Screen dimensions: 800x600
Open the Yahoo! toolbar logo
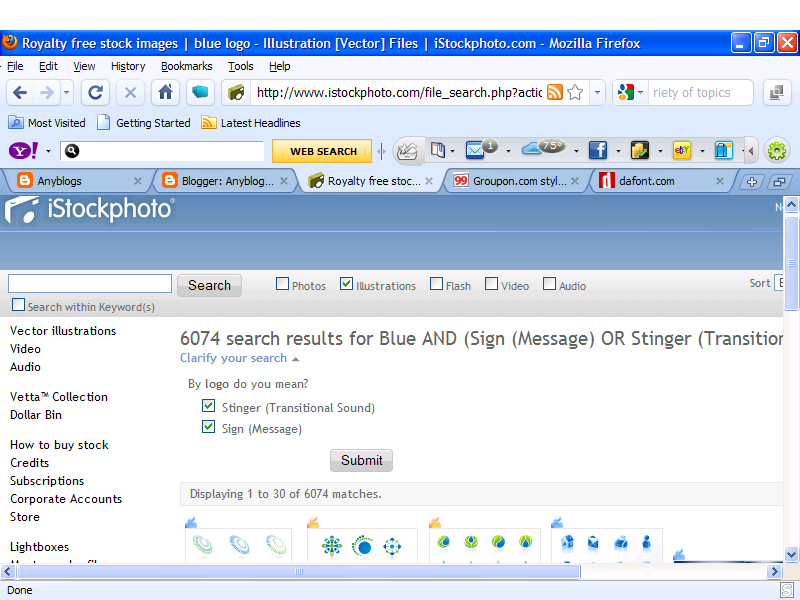click(23, 151)
